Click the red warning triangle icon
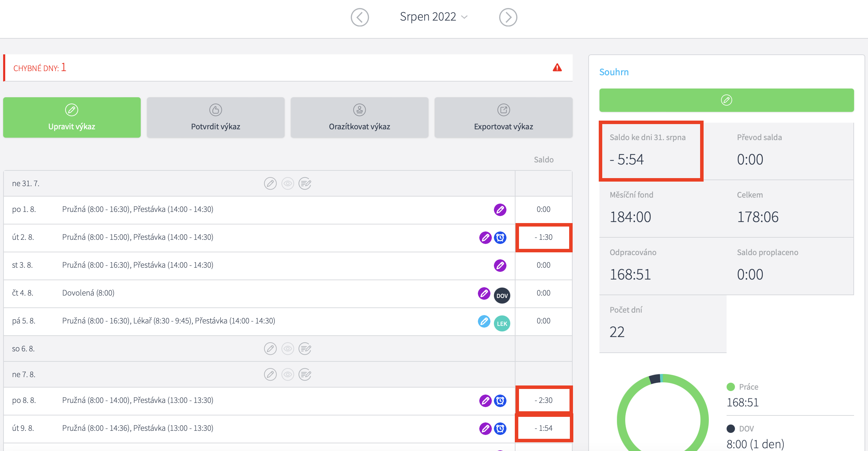Viewport: 868px width, 451px height. [557, 68]
